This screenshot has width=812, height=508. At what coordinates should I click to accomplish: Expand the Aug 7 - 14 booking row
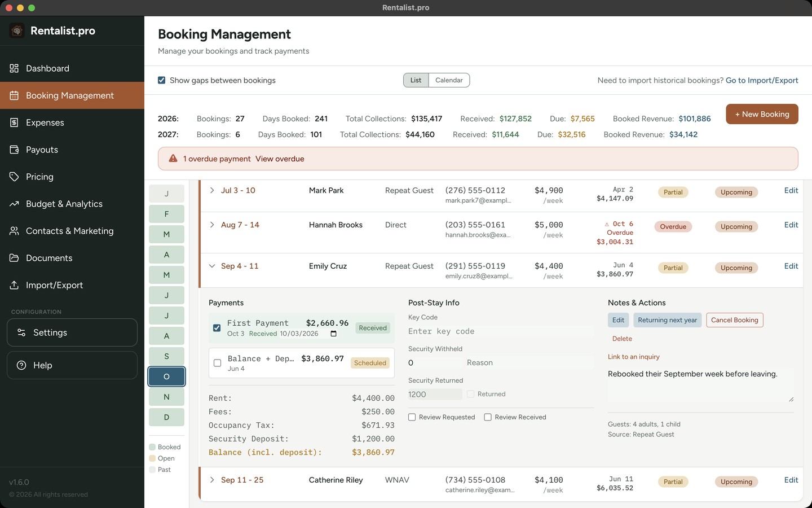click(x=212, y=225)
